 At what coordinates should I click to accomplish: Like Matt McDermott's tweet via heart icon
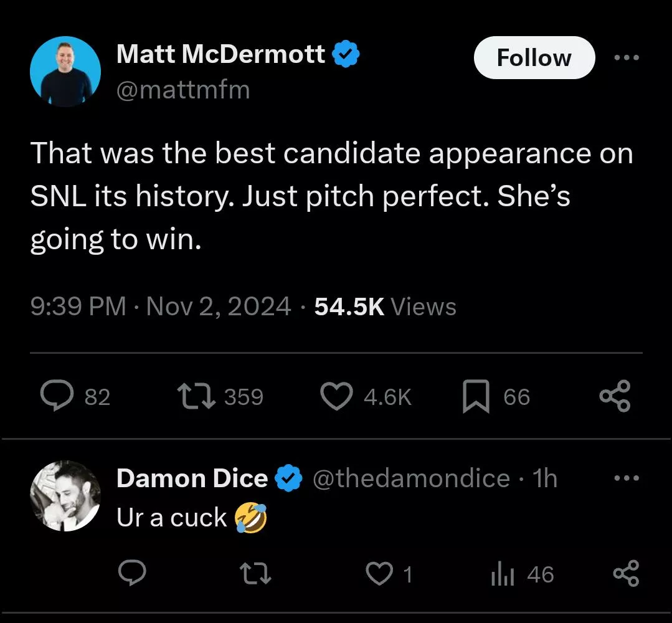tap(336, 396)
